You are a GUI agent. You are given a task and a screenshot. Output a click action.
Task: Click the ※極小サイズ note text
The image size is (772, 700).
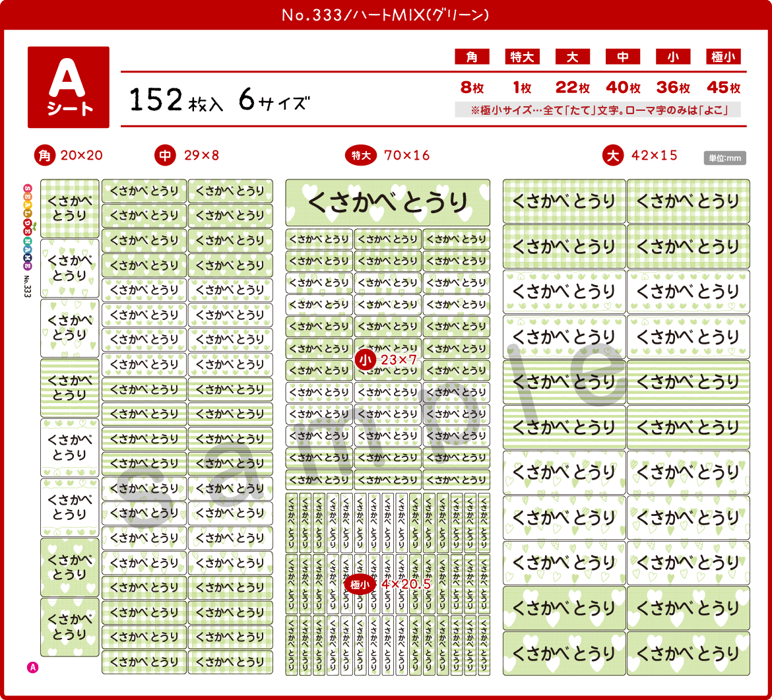(x=598, y=110)
